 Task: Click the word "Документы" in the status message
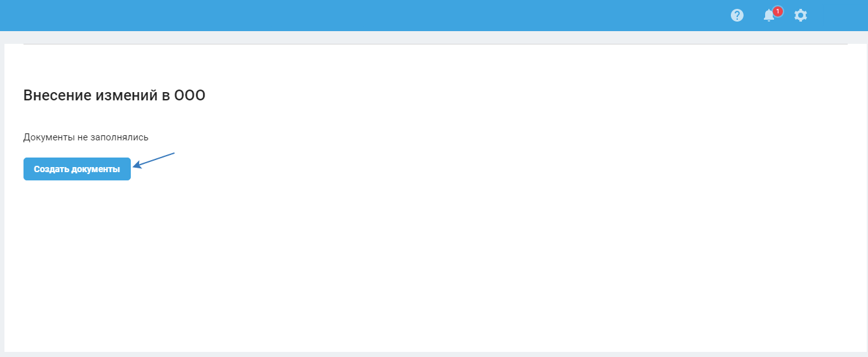coord(49,137)
